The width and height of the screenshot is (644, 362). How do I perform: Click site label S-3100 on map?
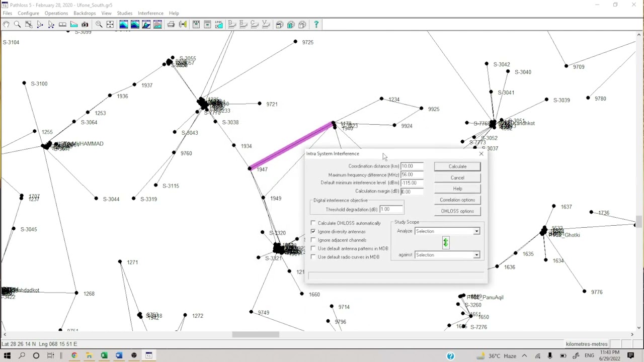(x=39, y=83)
